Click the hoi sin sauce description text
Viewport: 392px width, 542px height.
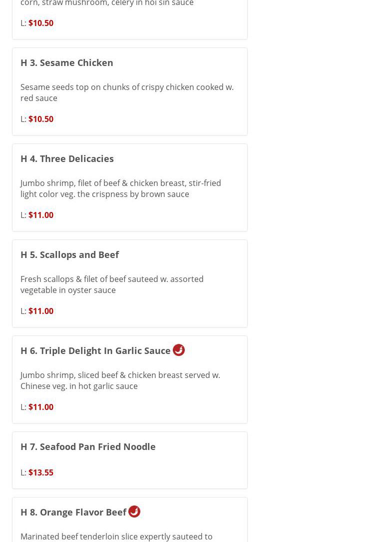click(107, 3)
